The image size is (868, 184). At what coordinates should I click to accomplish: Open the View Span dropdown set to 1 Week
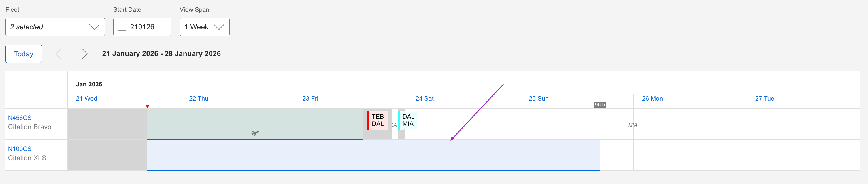pos(205,27)
